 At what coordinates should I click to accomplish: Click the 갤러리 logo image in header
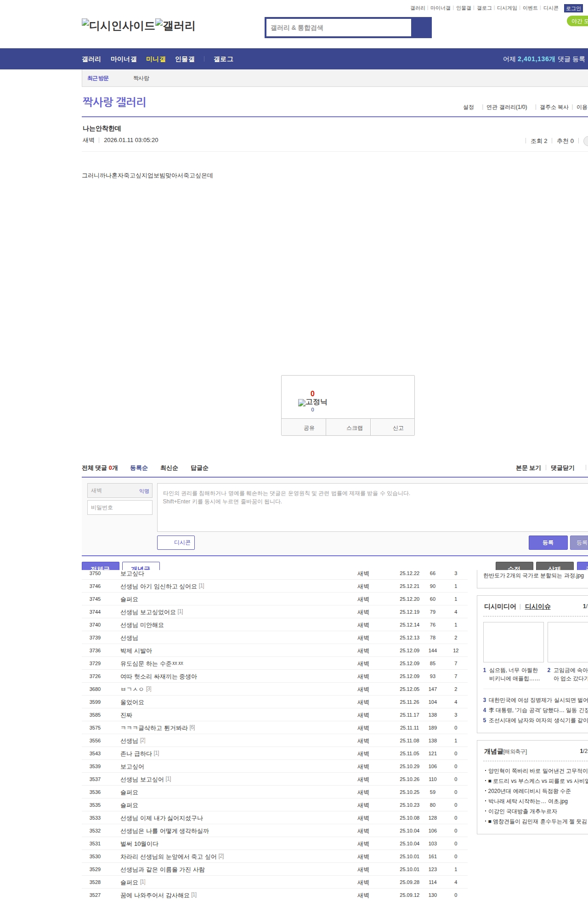(x=175, y=25)
